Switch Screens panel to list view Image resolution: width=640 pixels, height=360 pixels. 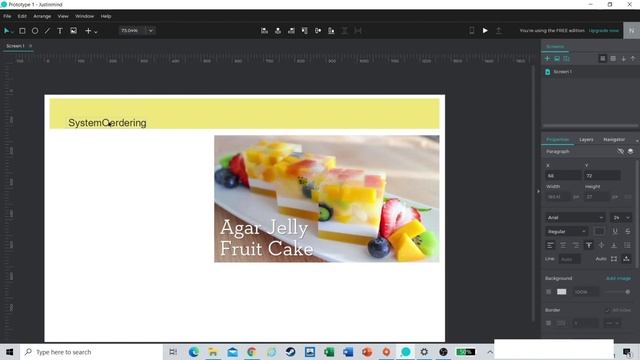tap(613, 59)
